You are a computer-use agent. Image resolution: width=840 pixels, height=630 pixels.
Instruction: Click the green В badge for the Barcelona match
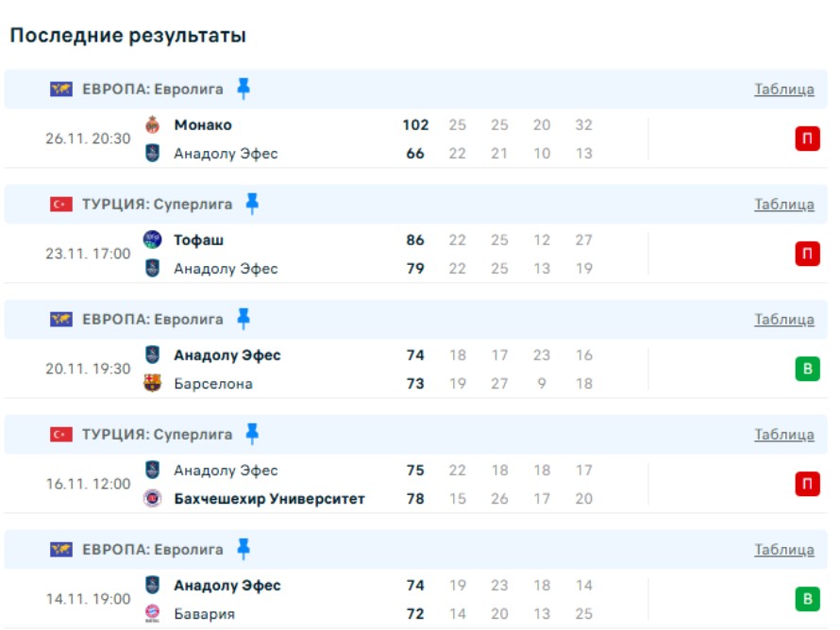coord(807,370)
